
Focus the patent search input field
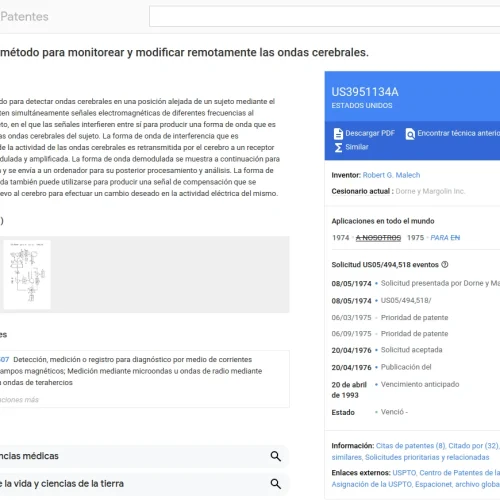pyautogui.click(x=325, y=16)
